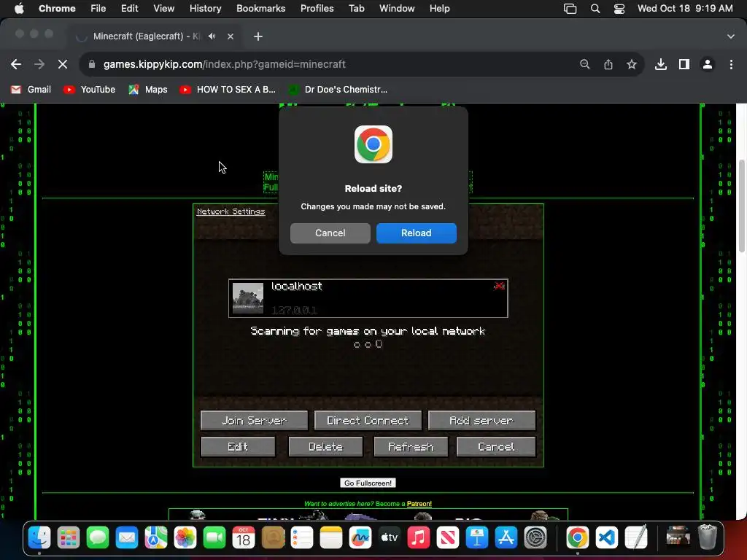
Task: Open the Window menu
Action: point(397,9)
